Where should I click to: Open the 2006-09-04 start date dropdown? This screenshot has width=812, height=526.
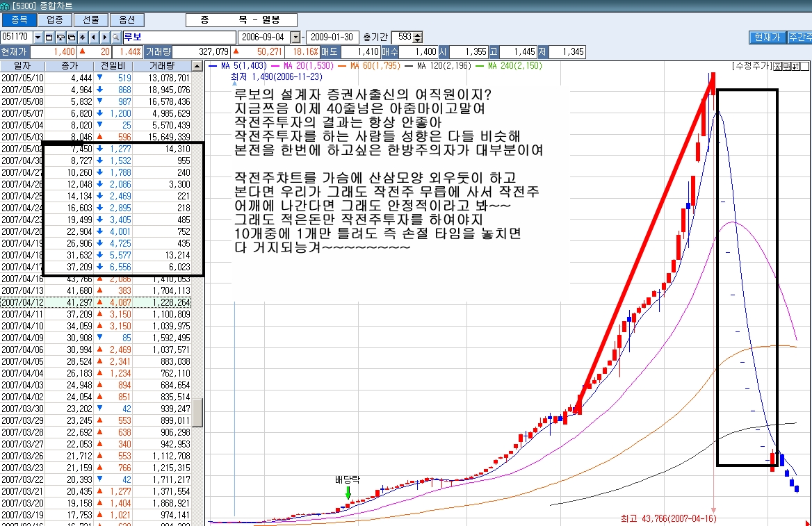click(x=295, y=37)
